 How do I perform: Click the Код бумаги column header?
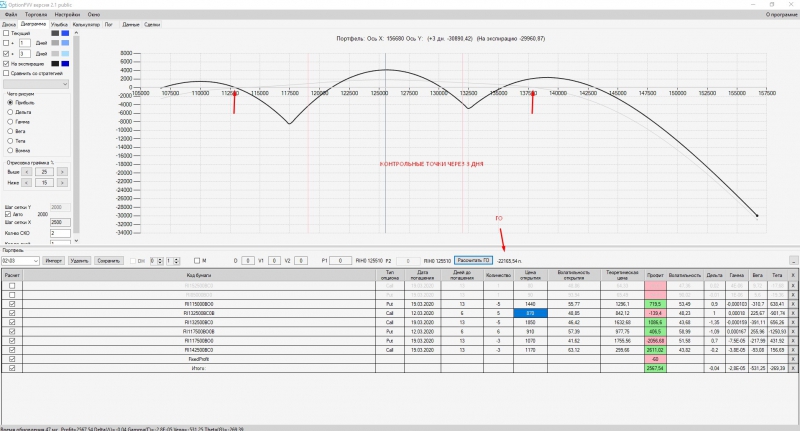[199, 275]
